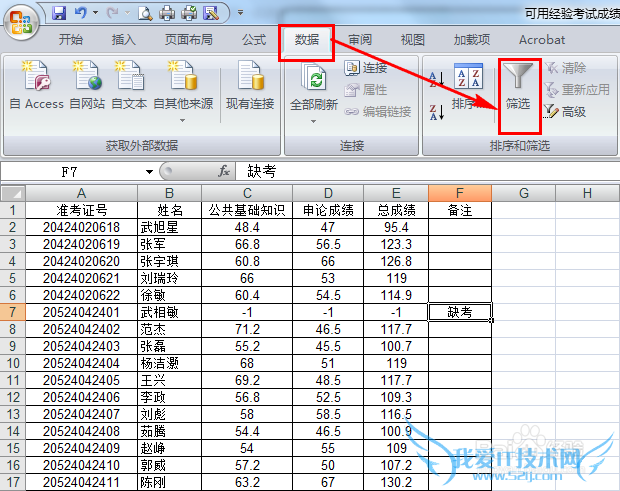The height and width of the screenshot is (491, 620).
Task: Click the Save icon in quick access toolbar
Action: [x=59, y=14]
